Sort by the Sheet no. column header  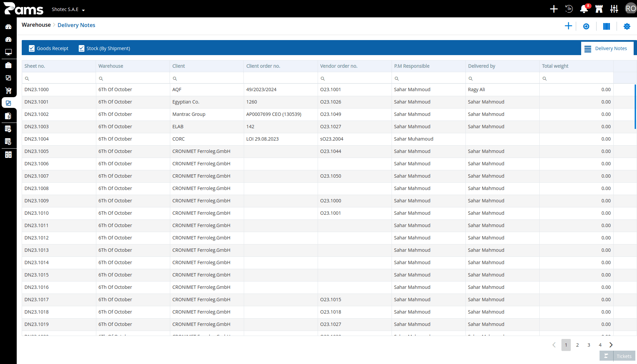[x=59, y=66]
